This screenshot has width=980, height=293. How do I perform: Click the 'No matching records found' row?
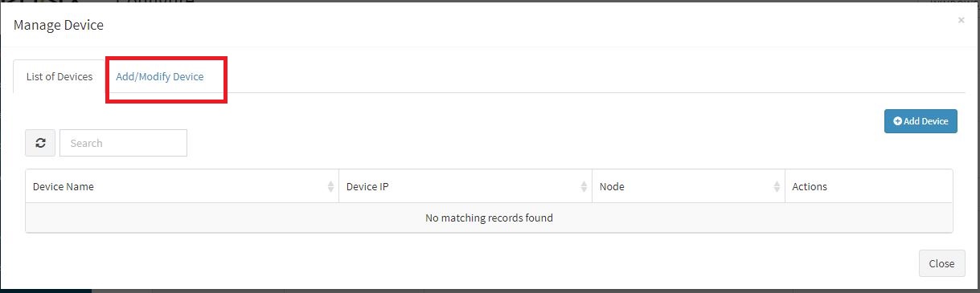point(489,218)
